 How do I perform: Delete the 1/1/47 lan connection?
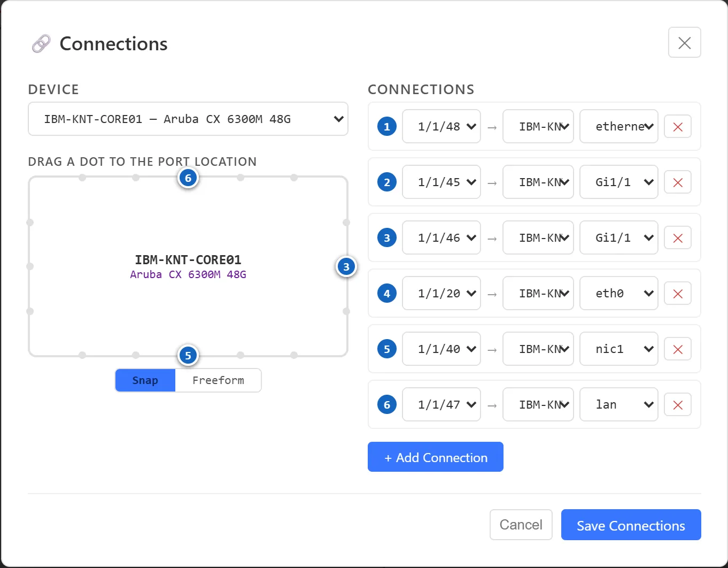pos(677,405)
